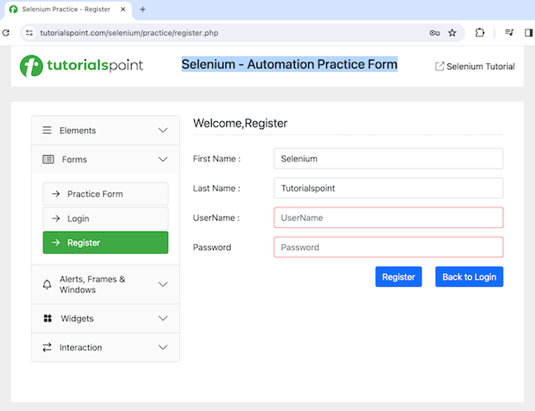535x411 pixels.
Task: Close the Selenium Practice - Register tab
Action: click(x=123, y=10)
